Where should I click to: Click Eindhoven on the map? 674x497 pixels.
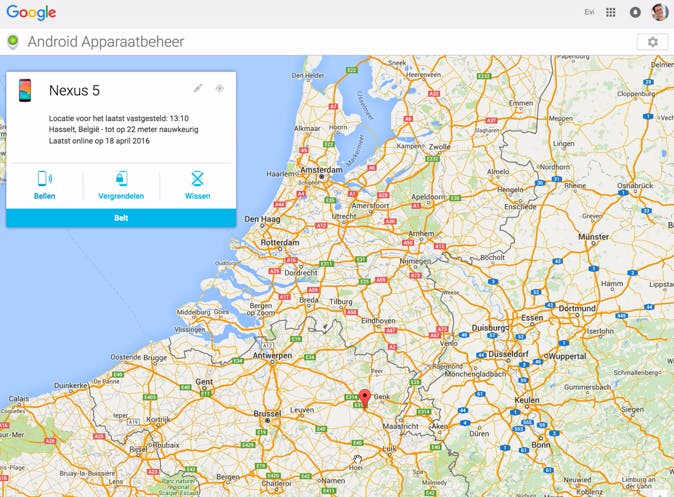(x=378, y=321)
